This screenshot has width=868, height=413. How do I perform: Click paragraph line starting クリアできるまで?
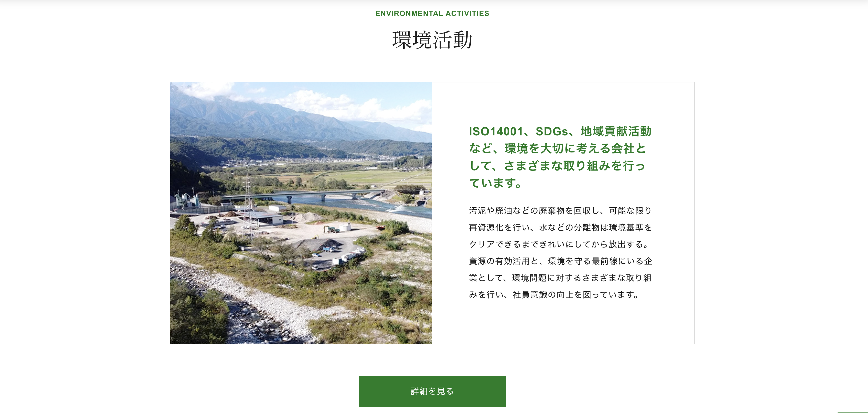559,244
